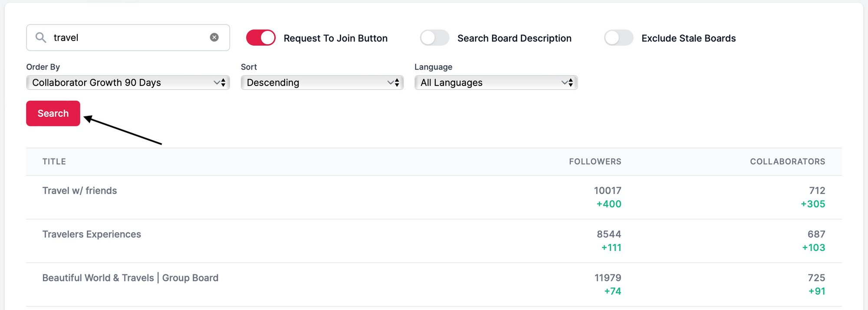868x310 pixels.
Task: Sort by the FOLLOWERS column header
Action: 595,162
